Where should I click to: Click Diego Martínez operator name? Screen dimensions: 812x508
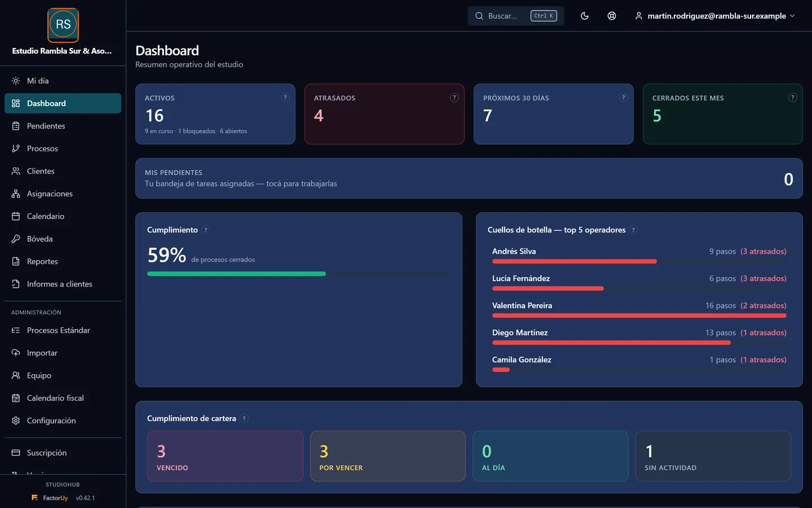click(520, 332)
